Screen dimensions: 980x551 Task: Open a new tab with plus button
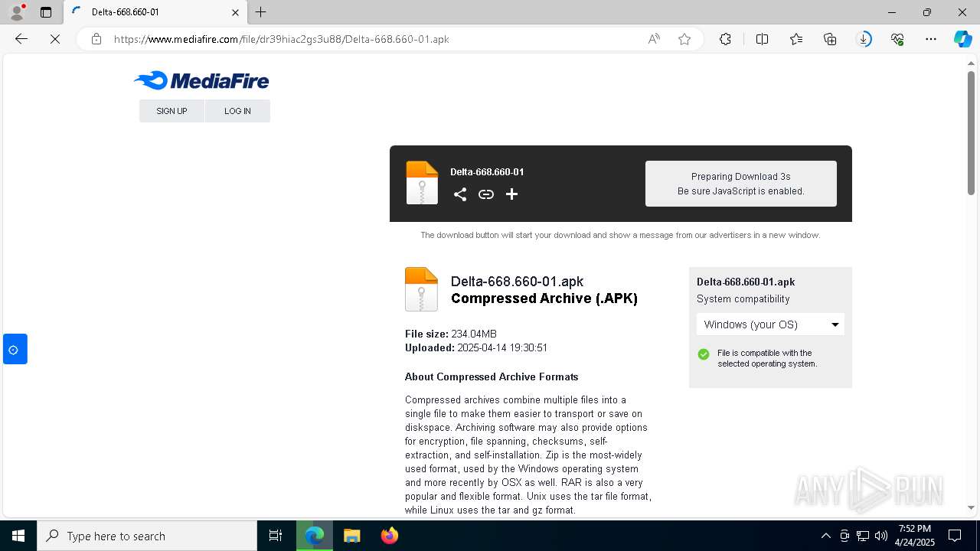click(260, 12)
